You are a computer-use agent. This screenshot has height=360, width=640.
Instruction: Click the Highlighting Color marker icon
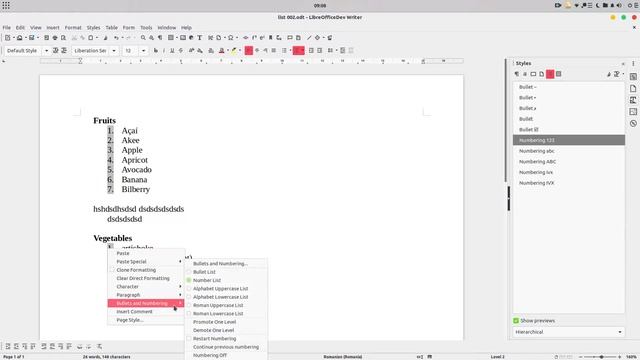click(x=234, y=51)
